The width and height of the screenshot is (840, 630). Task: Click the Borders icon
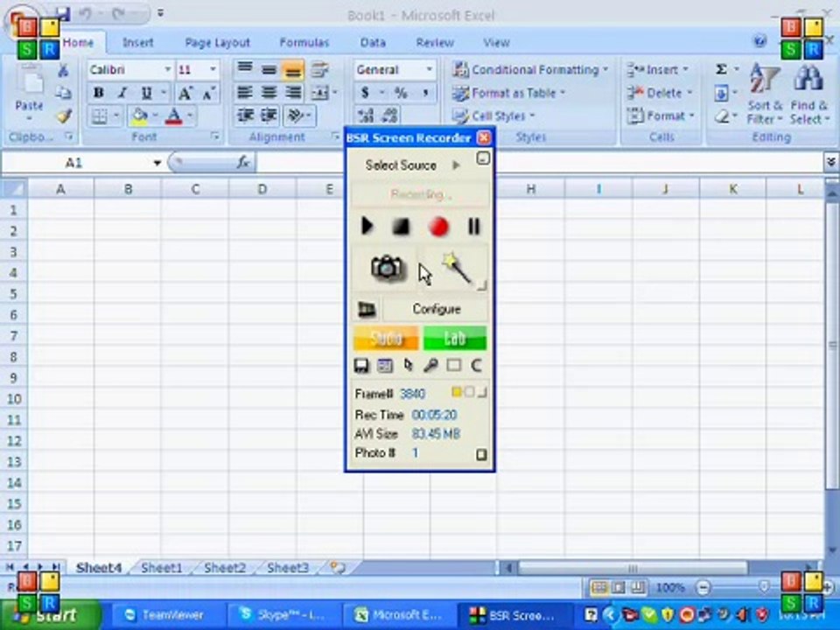coord(100,115)
